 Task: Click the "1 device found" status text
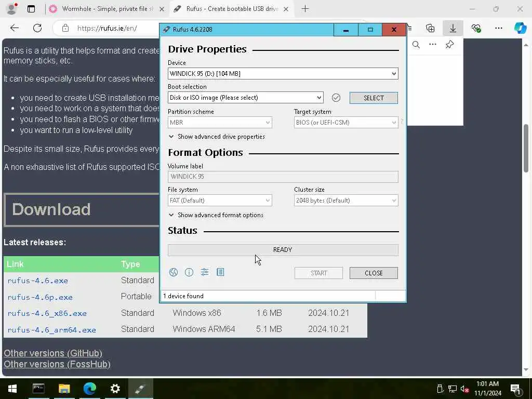[x=183, y=296]
